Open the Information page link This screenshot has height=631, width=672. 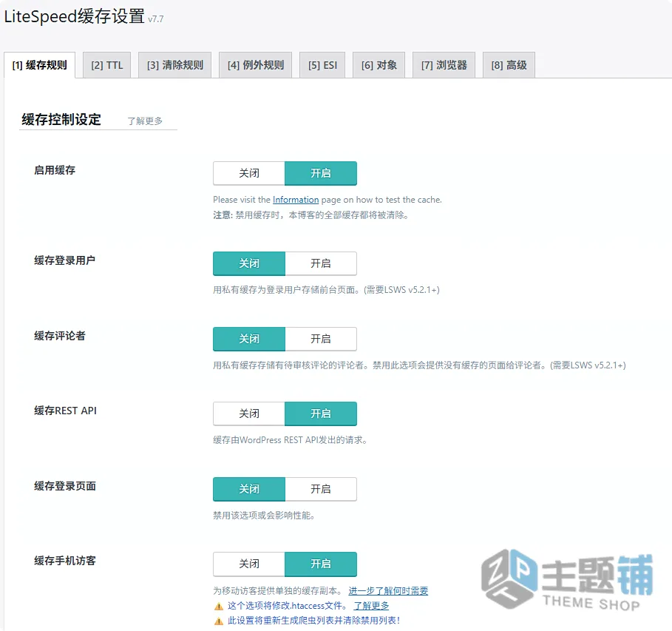(296, 200)
